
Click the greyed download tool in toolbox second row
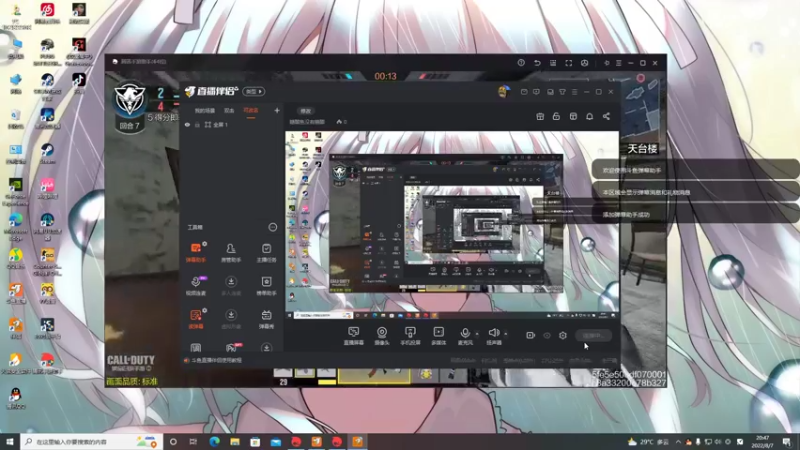tap(231, 285)
